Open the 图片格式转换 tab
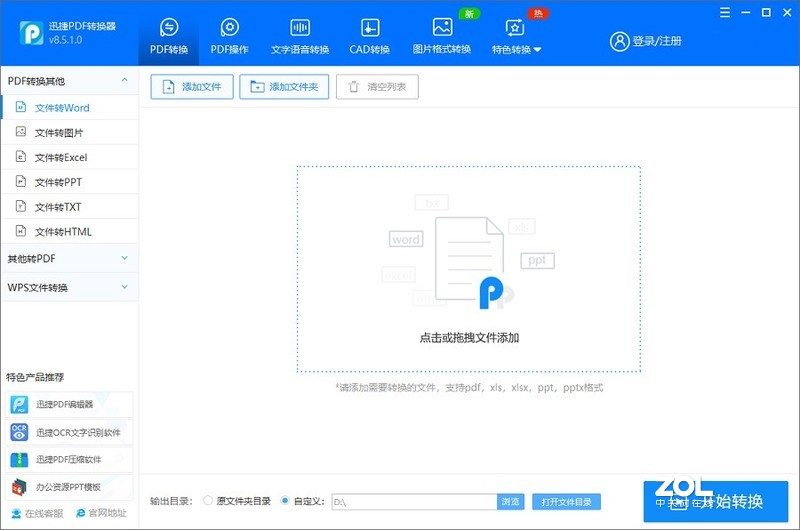The height and width of the screenshot is (530, 800). [442, 36]
